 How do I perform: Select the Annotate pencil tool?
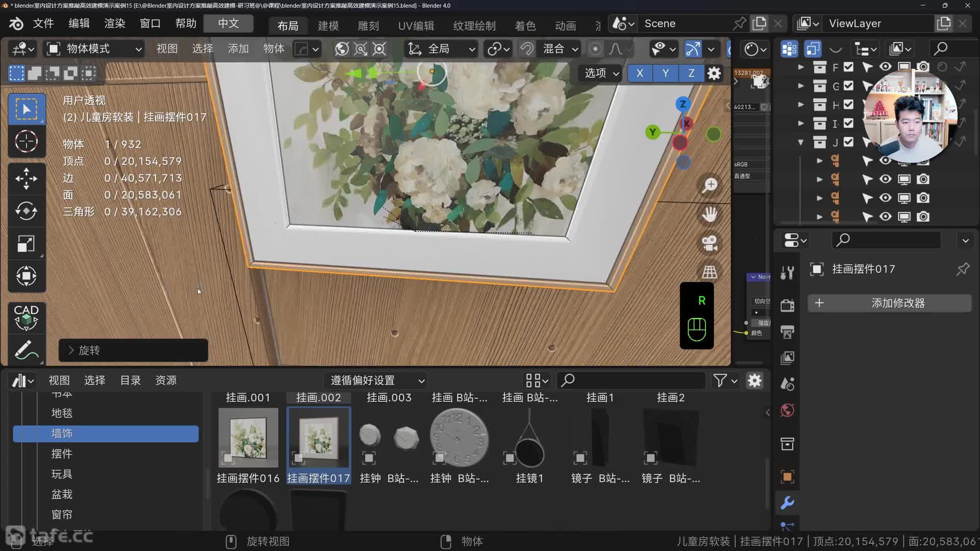click(26, 350)
